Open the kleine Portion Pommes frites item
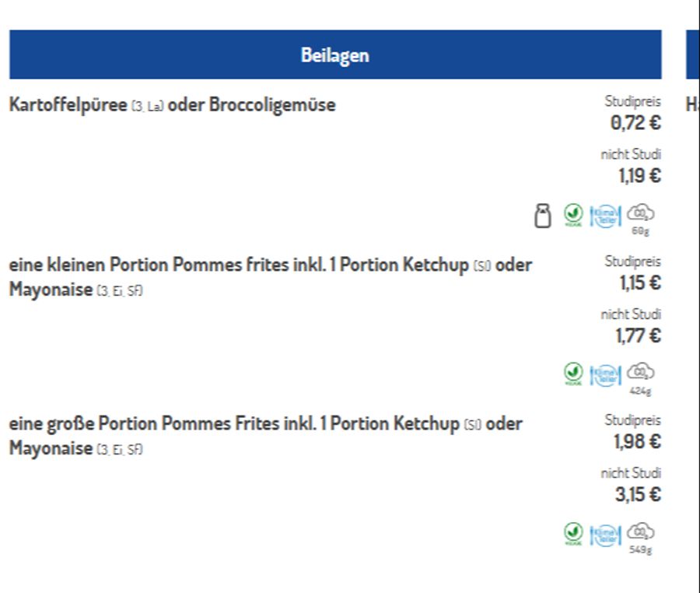Screen dimensions: 700x593 tap(270, 265)
